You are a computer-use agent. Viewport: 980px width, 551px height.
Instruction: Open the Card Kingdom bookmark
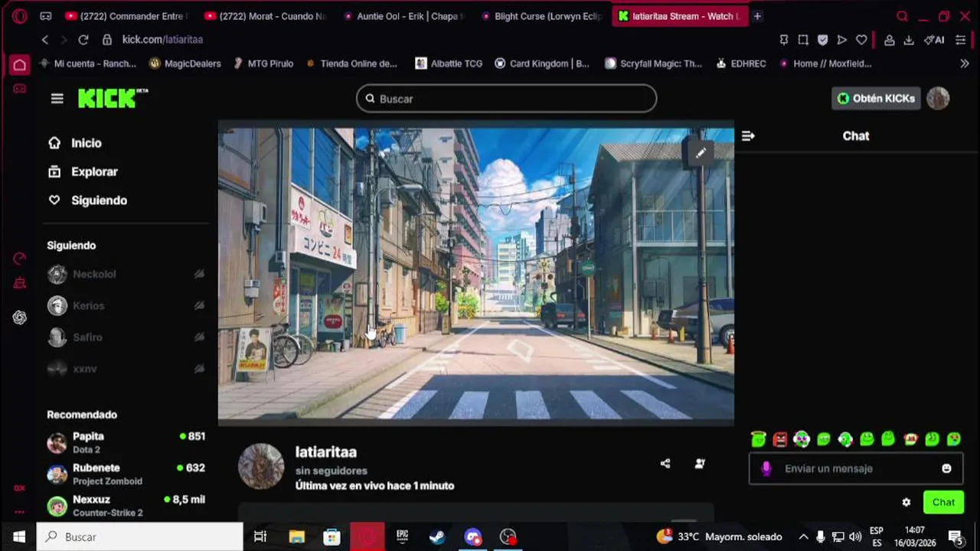coord(542,64)
